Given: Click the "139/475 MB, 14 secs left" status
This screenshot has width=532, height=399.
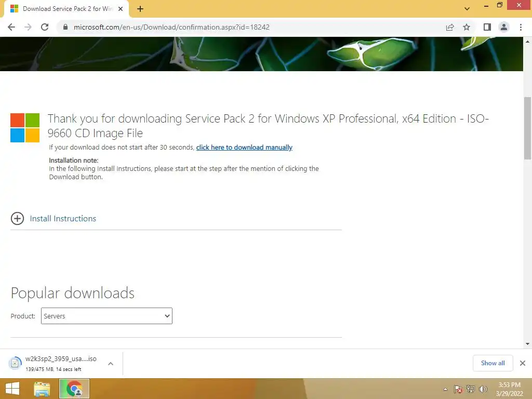Looking at the screenshot, I should (54, 369).
